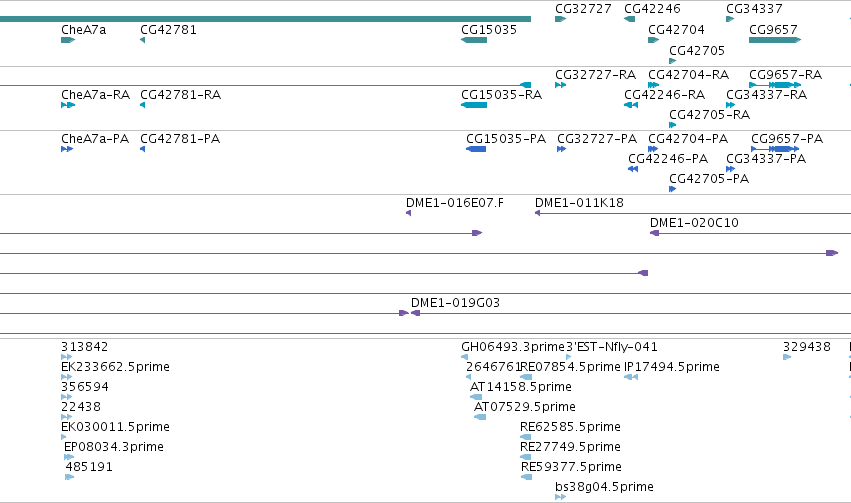Select the RE07854.5prime EST label
This screenshot has width=851, height=503.
point(570,367)
